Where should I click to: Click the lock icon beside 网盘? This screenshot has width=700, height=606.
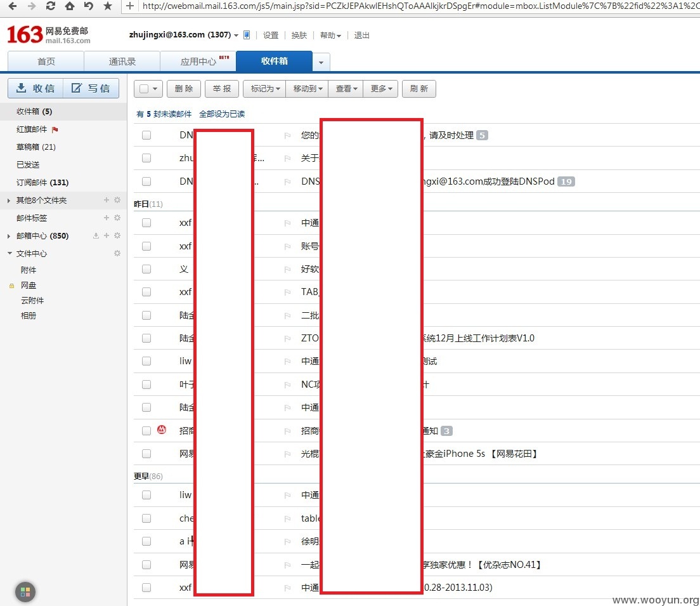[x=11, y=286]
